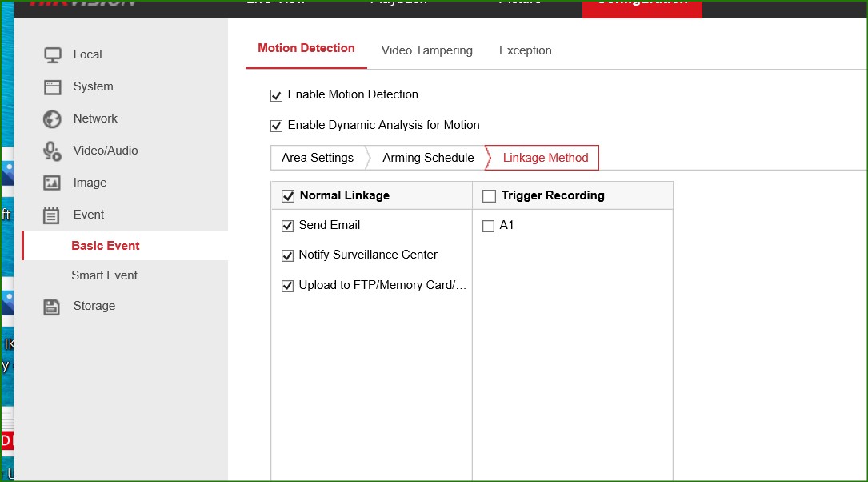868x482 pixels.
Task: Toggle the Send Email checkbox
Action: 288,226
